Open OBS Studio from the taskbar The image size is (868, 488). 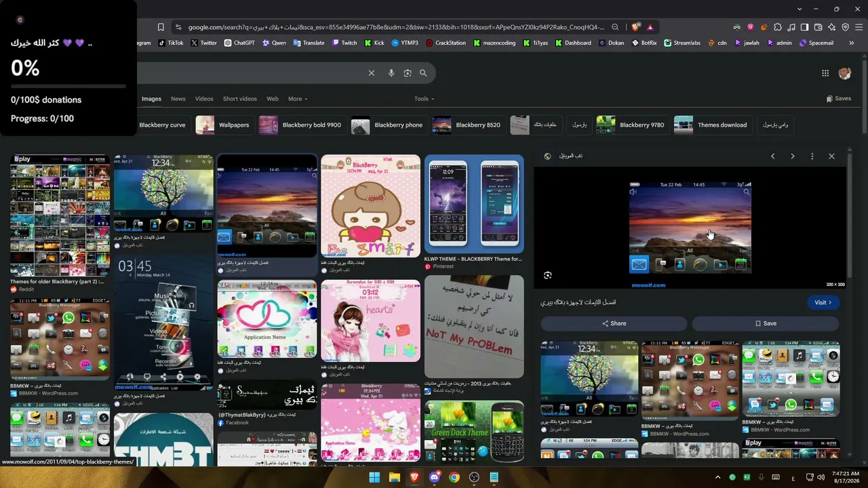[x=474, y=477]
